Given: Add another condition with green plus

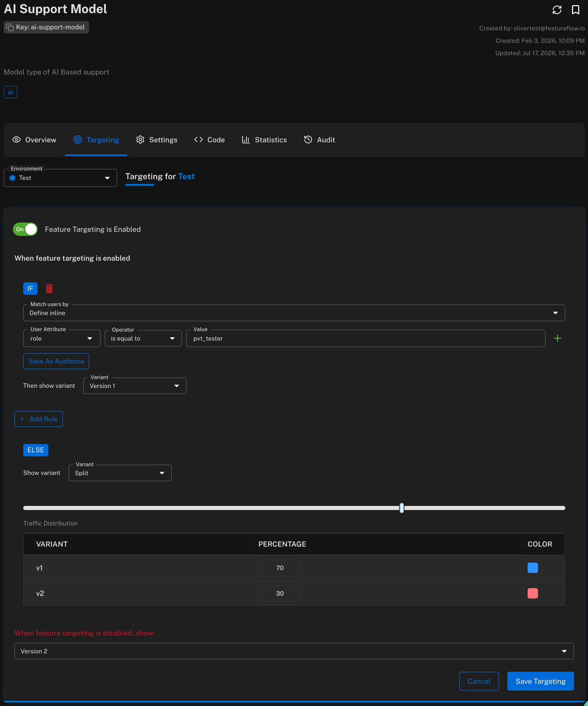Looking at the screenshot, I should pos(557,338).
